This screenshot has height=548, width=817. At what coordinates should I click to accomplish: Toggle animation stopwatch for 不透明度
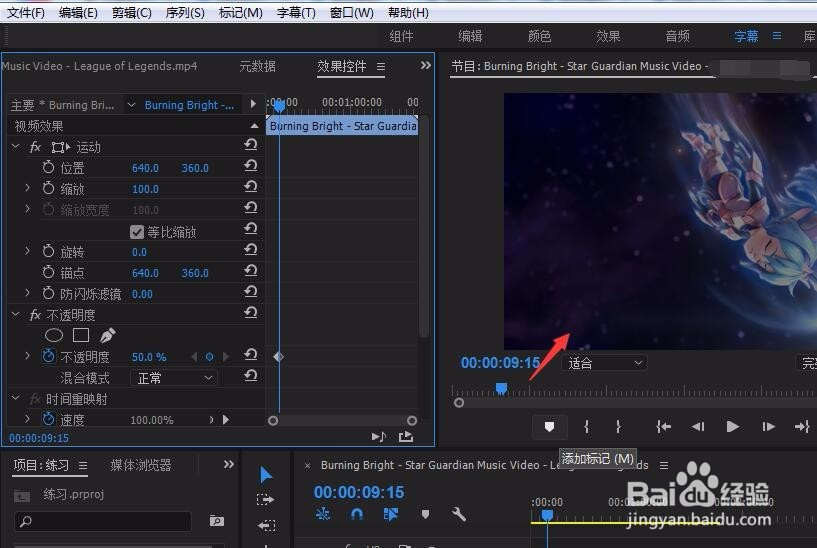point(48,356)
